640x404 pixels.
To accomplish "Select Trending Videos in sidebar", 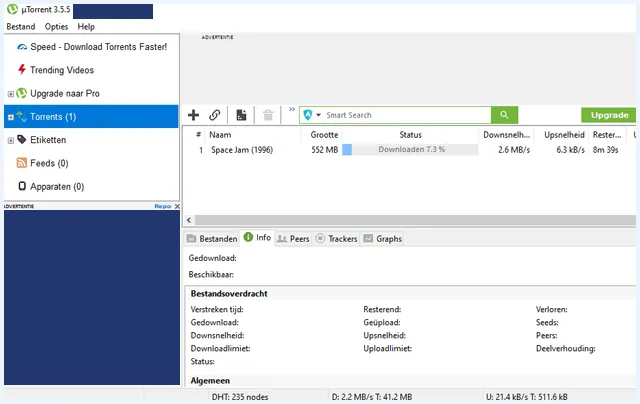I will [62, 70].
